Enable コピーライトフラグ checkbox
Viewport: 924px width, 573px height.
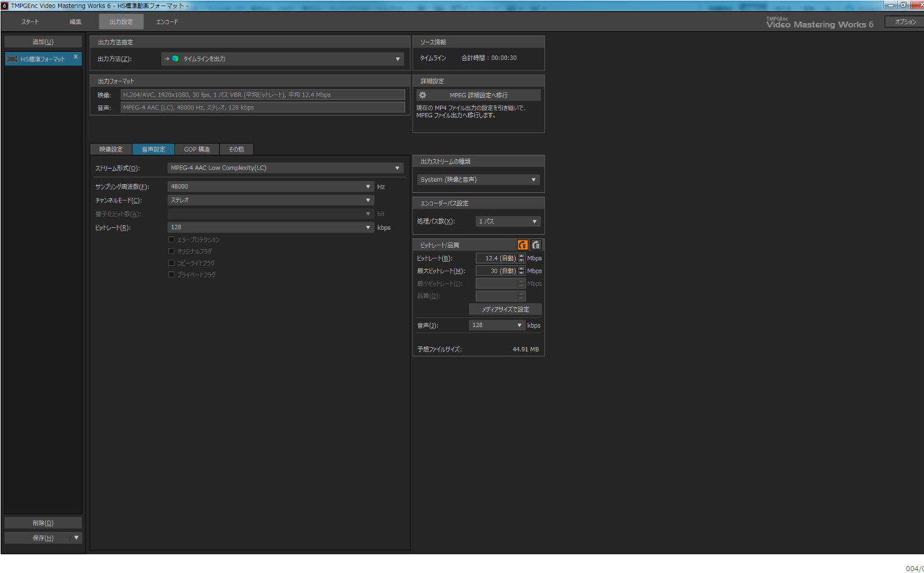[172, 263]
